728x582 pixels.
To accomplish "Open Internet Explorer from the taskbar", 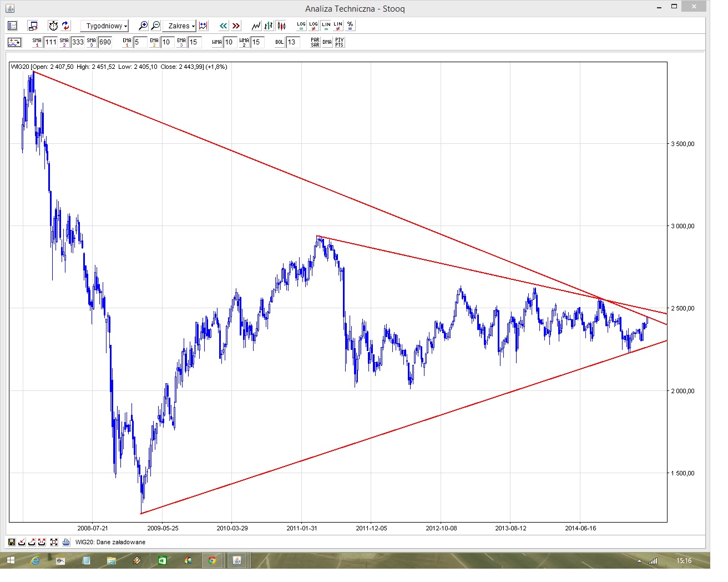I will tap(36, 561).
